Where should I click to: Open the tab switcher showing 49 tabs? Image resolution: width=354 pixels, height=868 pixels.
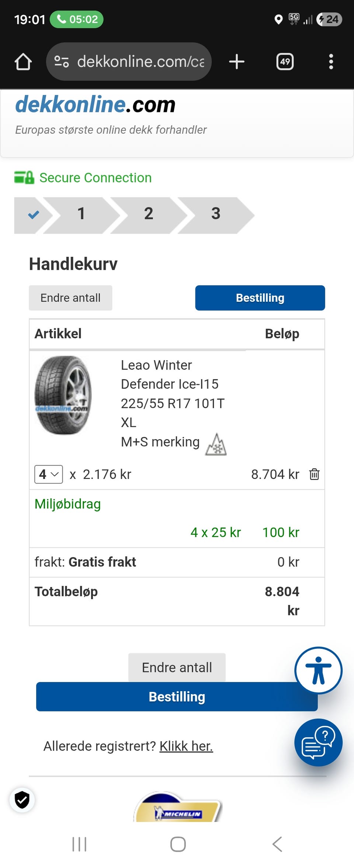tap(285, 62)
